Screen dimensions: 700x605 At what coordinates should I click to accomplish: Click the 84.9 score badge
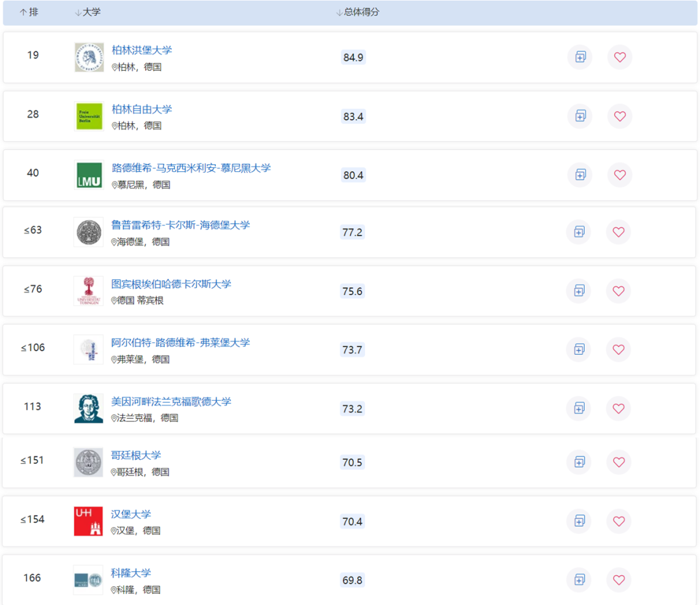click(353, 57)
